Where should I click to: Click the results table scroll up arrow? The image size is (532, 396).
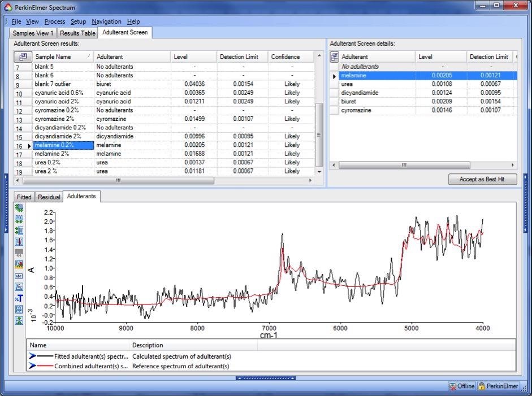[x=319, y=55]
